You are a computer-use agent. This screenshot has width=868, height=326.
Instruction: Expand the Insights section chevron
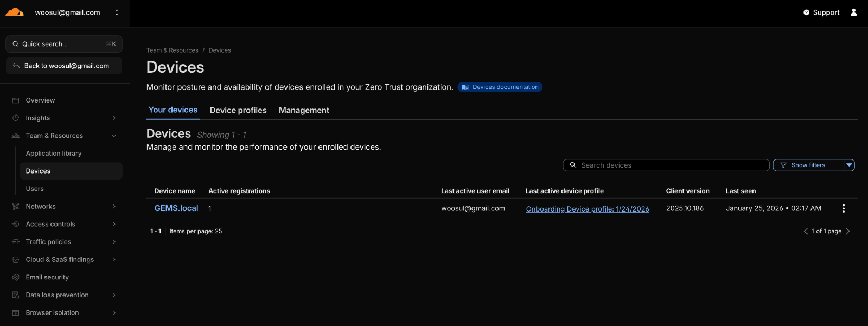click(114, 118)
